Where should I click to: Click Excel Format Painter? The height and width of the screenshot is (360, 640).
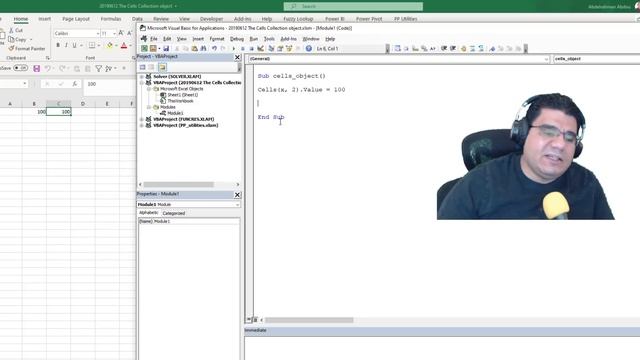(x=27, y=49)
